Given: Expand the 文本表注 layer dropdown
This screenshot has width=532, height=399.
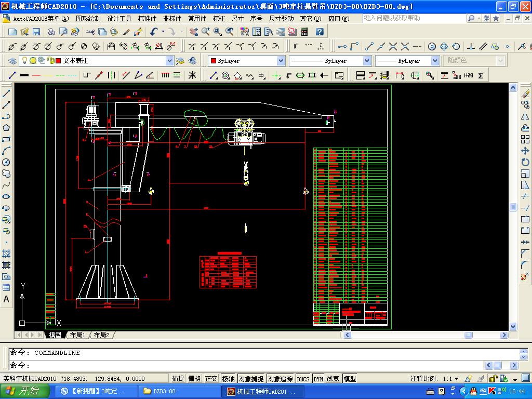Looking at the screenshot, I should [169, 61].
